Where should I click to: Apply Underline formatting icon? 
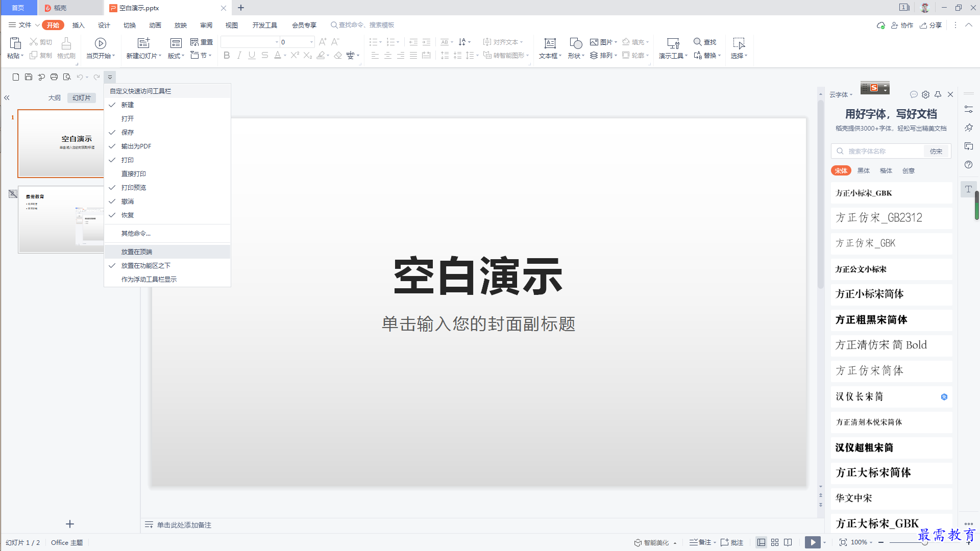click(252, 55)
